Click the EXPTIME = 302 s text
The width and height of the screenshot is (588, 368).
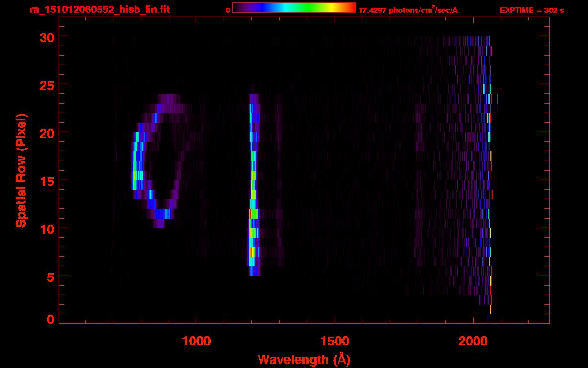[531, 10]
